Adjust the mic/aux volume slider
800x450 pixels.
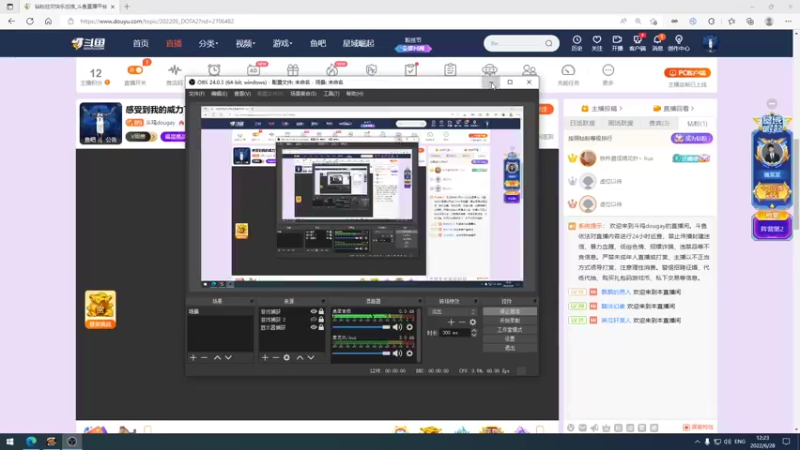point(361,353)
